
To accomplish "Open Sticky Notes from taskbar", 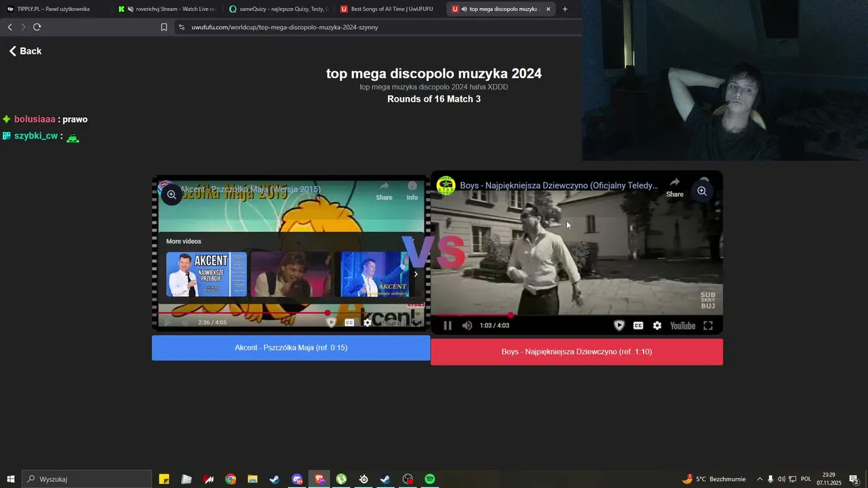I will click(x=164, y=479).
